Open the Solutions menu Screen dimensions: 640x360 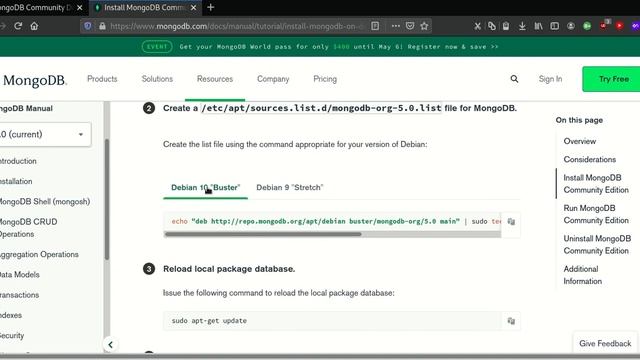[x=157, y=79]
